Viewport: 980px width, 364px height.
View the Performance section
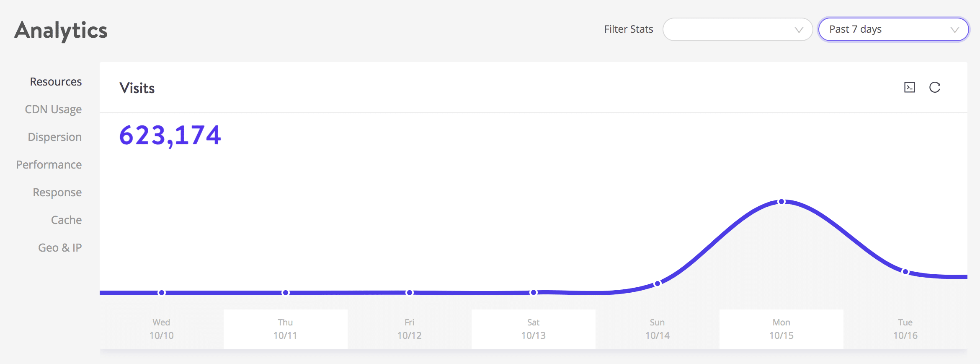49,164
